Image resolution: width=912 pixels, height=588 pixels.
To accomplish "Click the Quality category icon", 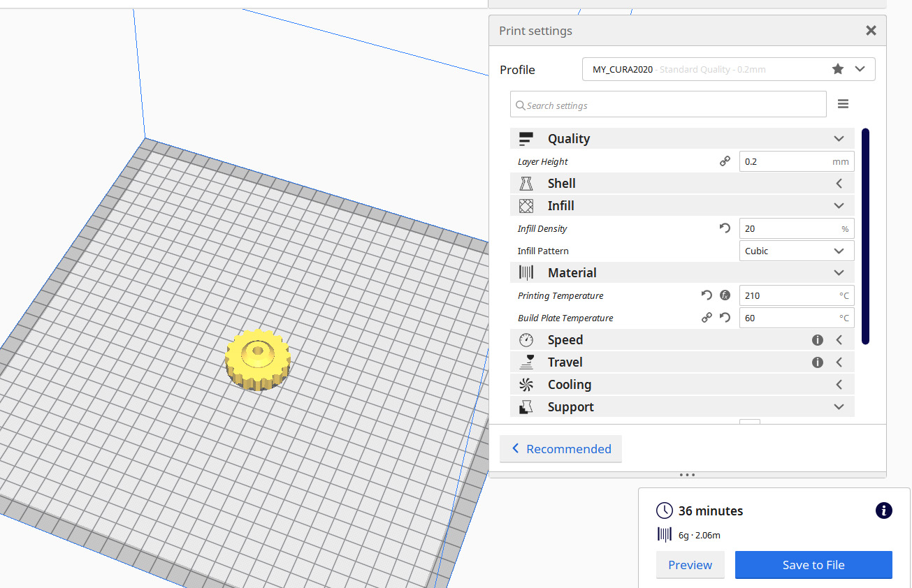I will [526, 139].
